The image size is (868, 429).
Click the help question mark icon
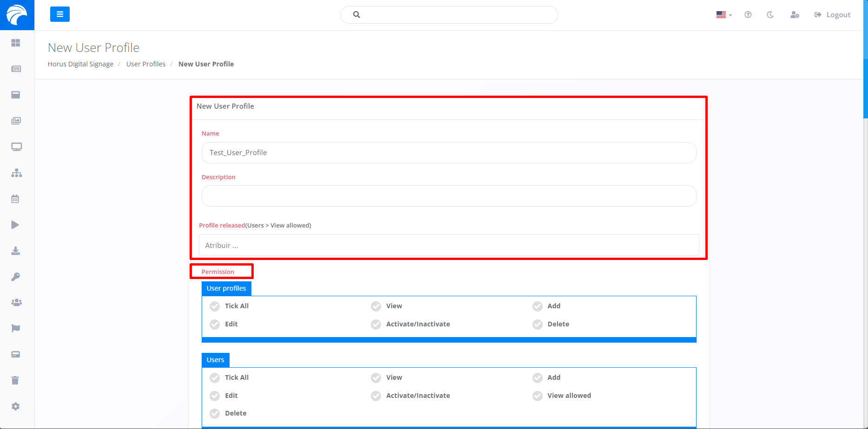(x=748, y=15)
